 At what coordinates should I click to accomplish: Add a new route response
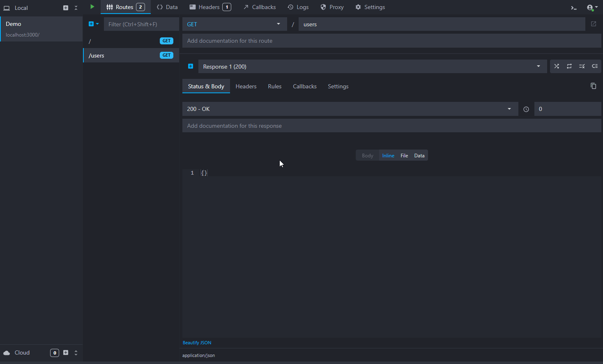coord(191,67)
